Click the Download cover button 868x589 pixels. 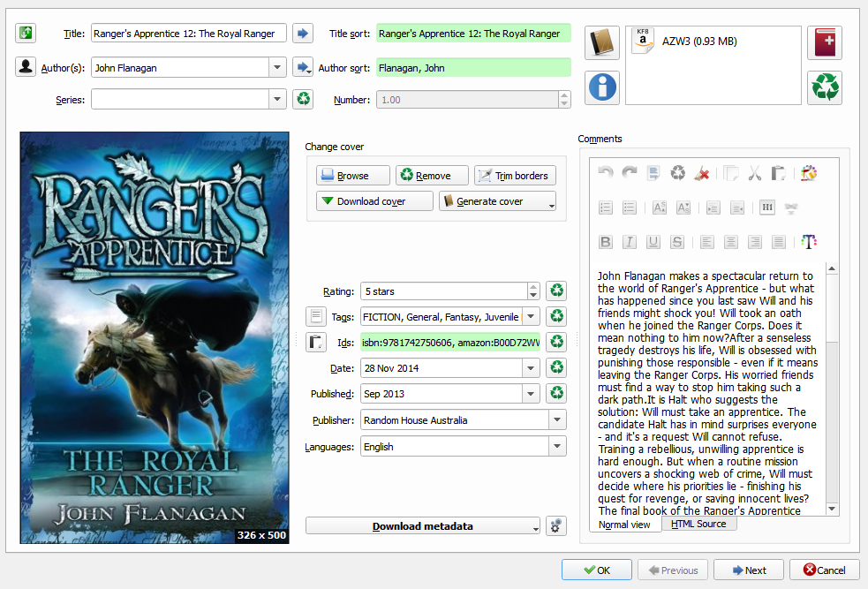[x=374, y=201]
